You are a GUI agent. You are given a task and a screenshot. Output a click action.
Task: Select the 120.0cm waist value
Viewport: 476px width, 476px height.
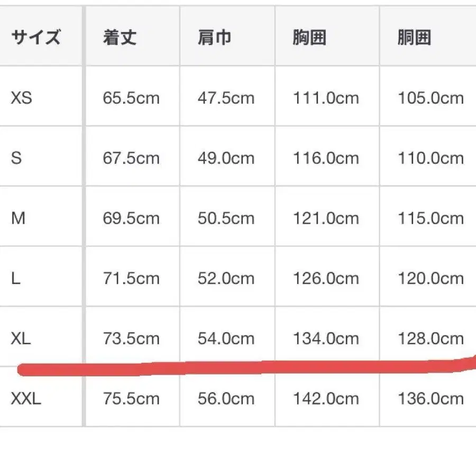(431, 279)
